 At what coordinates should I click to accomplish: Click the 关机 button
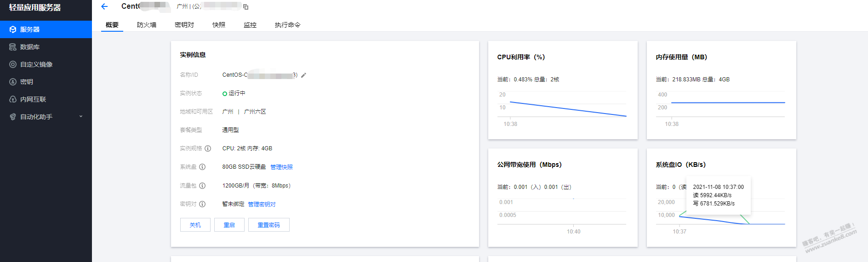click(x=195, y=225)
